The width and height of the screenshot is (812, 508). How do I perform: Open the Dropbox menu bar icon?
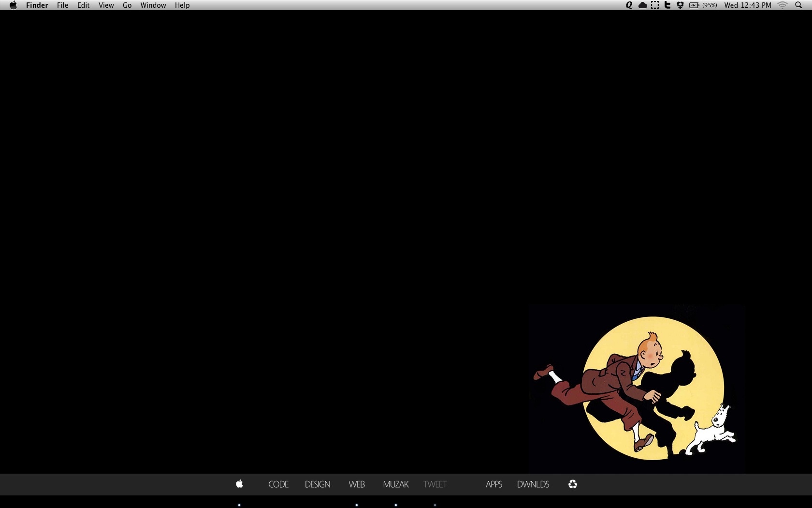coord(680,5)
